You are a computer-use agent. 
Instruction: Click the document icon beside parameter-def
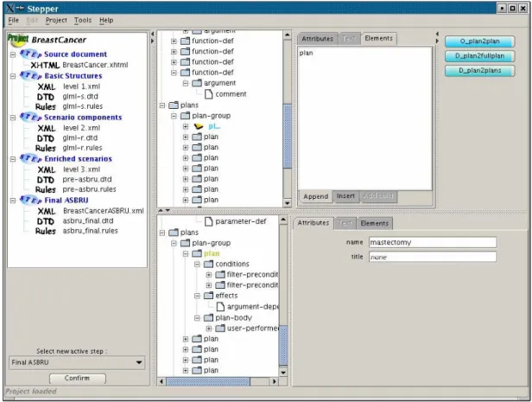click(x=209, y=221)
